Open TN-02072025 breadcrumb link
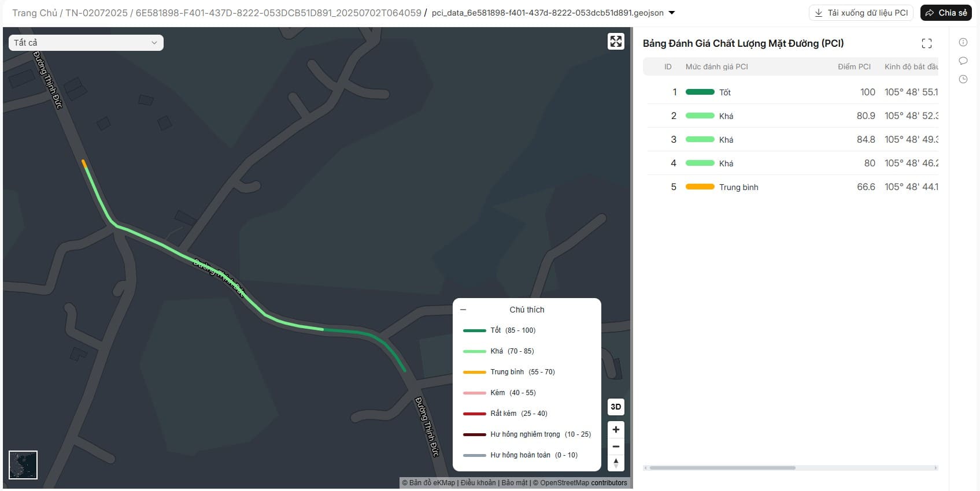Image resolution: width=980 pixels, height=491 pixels. pos(97,13)
